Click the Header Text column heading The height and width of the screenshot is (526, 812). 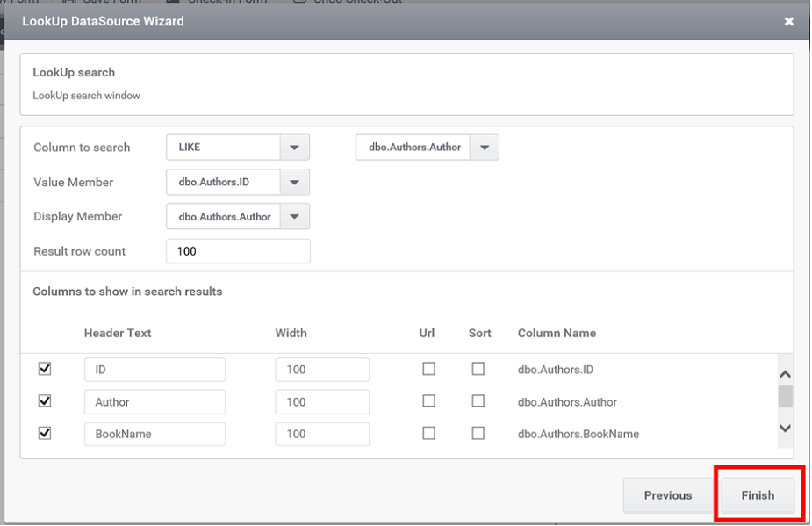118,333
